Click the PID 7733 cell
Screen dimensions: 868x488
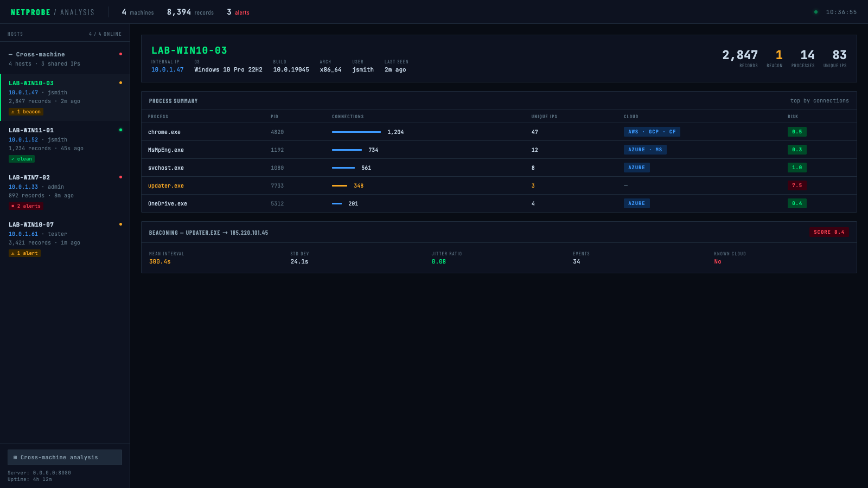[x=277, y=185]
